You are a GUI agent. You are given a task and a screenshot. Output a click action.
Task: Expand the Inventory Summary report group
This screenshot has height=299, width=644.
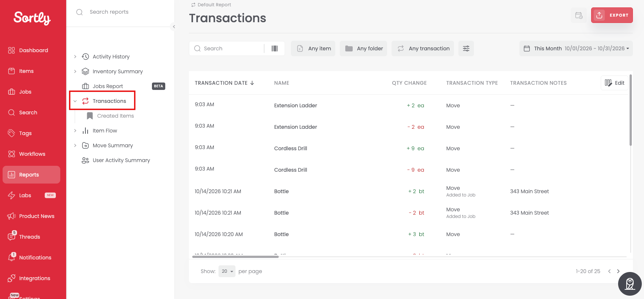(75, 71)
